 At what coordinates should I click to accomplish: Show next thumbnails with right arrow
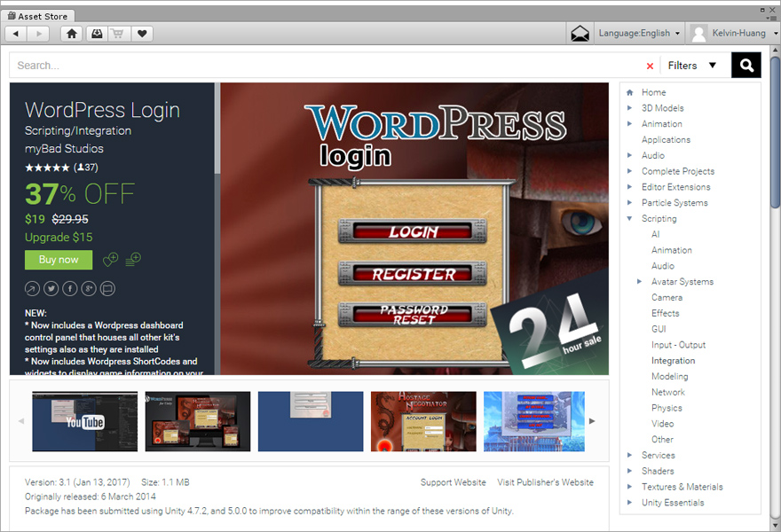(592, 421)
